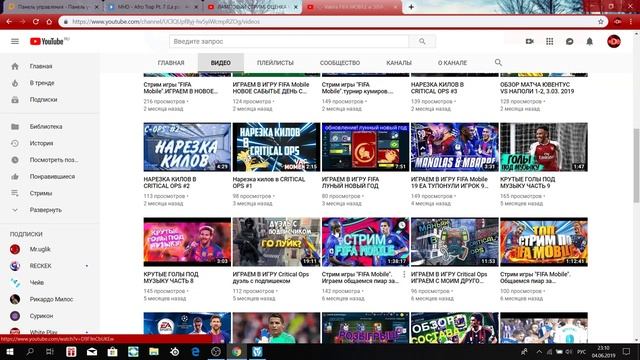Open the Windows Start menu
Screen dimensions: 640x360
(10, 351)
